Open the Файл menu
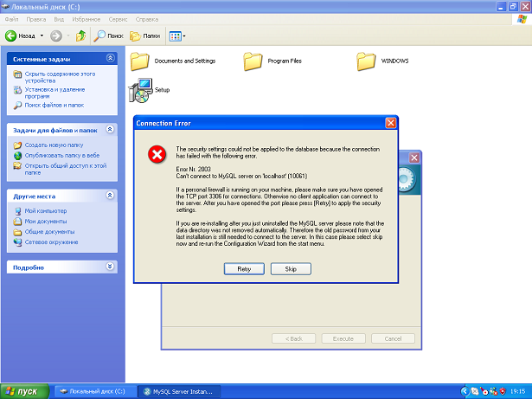The image size is (532, 399). [12, 18]
